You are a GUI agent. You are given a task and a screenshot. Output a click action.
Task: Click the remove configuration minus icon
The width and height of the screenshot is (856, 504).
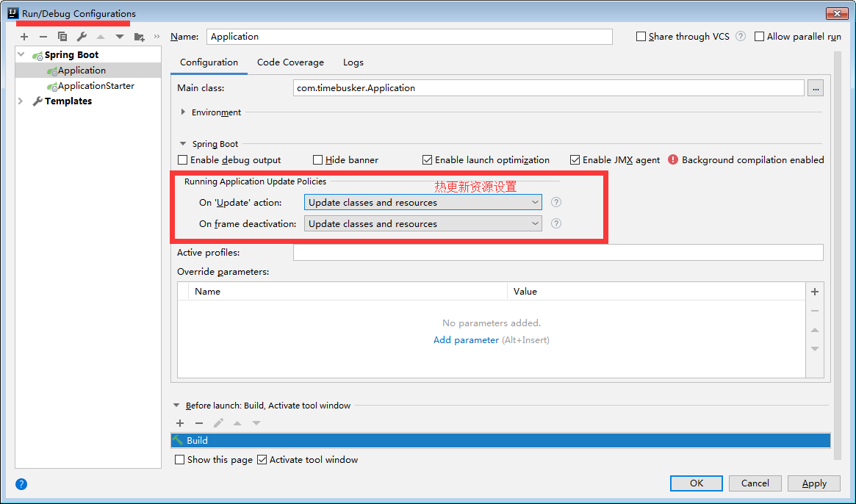tap(43, 37)
